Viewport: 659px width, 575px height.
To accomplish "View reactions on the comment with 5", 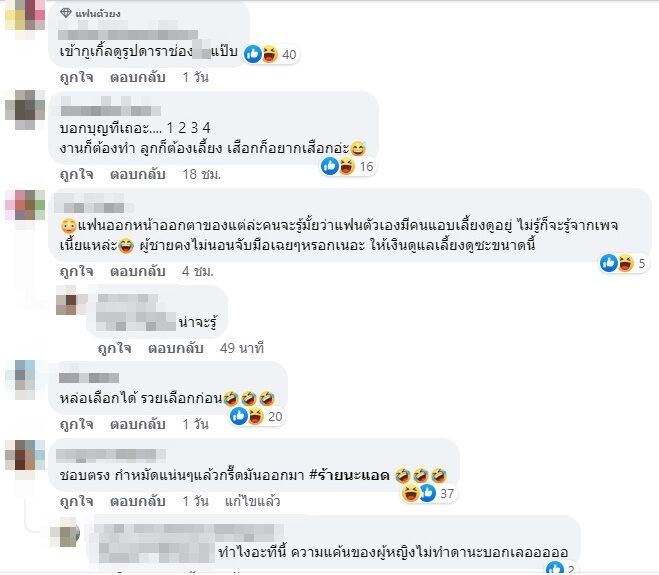I will pyautogui.click(x=622, y=263).
